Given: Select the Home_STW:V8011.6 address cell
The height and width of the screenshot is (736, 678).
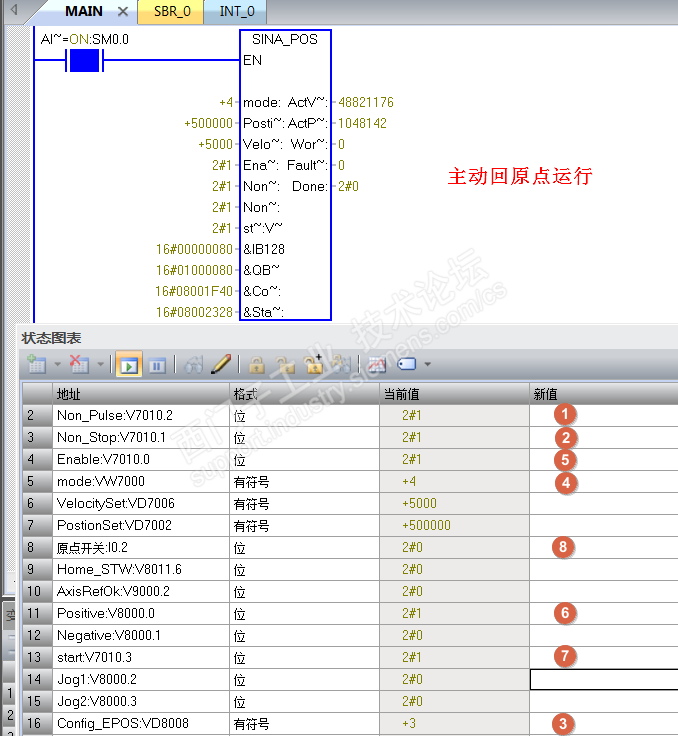Looking at the screenshot, I should tap(140, 569).
